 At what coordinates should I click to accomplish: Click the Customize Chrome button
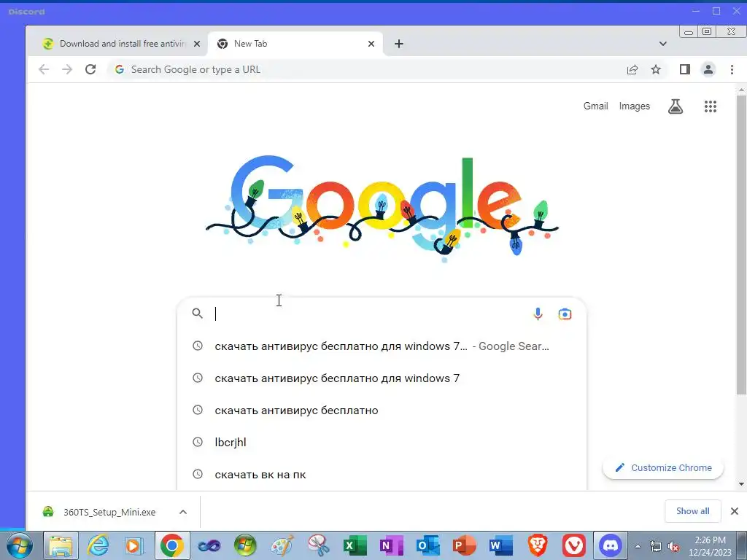click(x=663, y=467)
